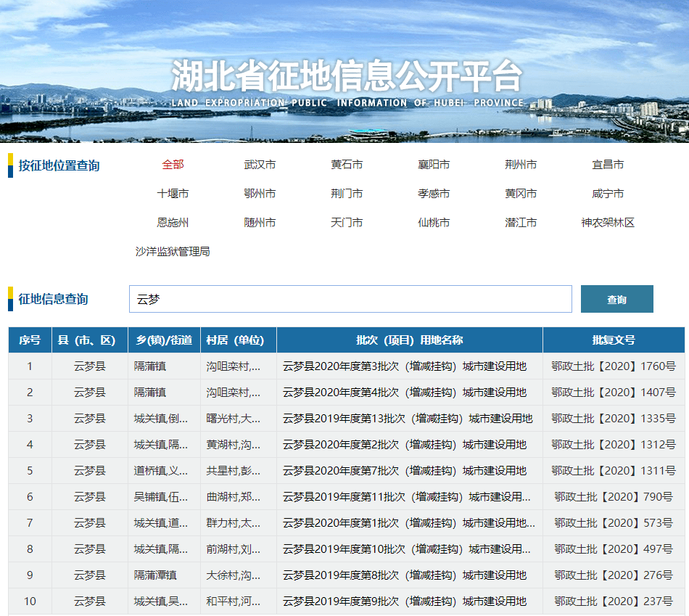Click the 批次（项目）用地名称 column header

410,340
